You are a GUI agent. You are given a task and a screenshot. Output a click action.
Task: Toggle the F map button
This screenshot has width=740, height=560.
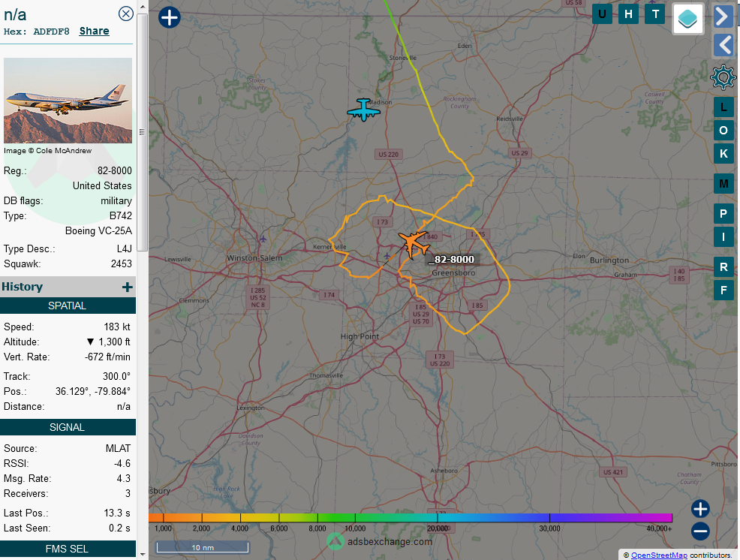coord(723,290)
